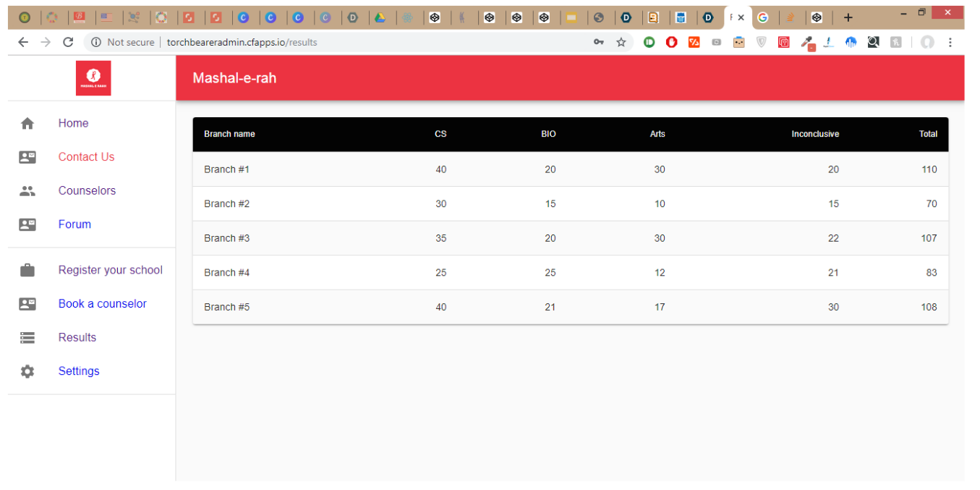The width and height of the screenshot is (980, 490).
Task: Click the card icon beside Book a counselor
Action: [x=27, y=304]
